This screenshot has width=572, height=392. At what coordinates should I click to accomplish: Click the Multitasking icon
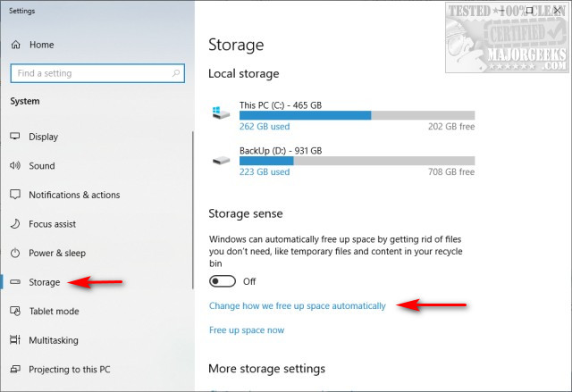click(15, 340)
